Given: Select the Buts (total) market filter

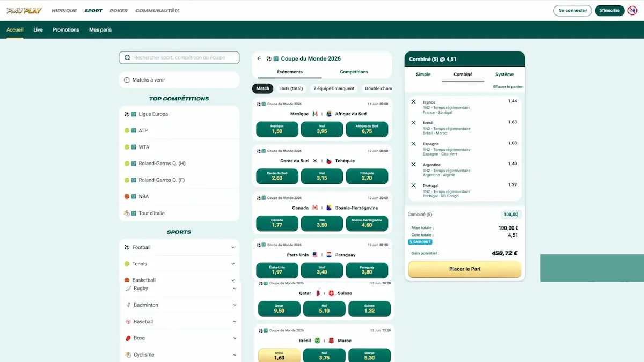Looking at the screenshot, I should [291, 88].
